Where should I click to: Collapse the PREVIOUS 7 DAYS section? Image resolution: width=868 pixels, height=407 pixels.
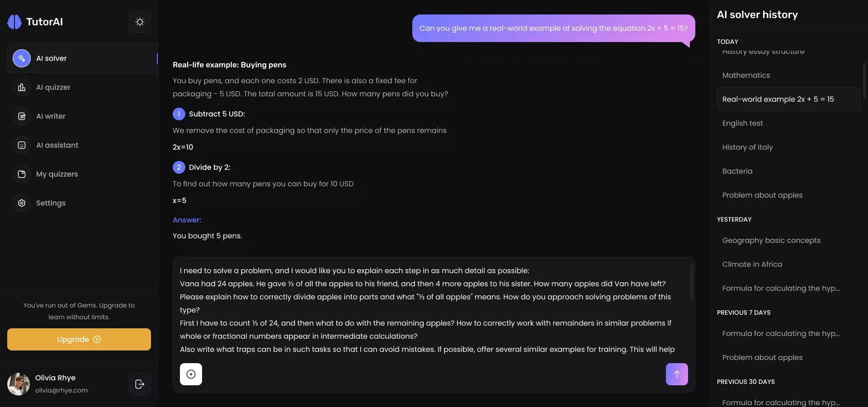[744, 312]
